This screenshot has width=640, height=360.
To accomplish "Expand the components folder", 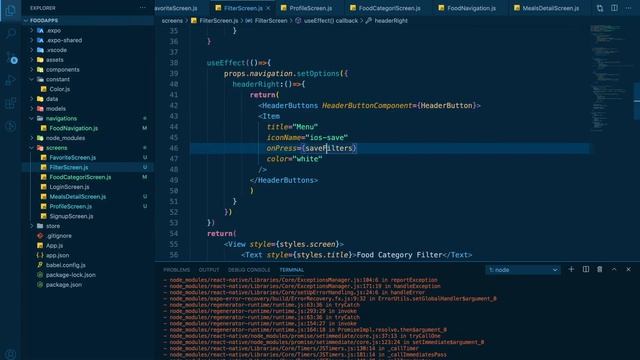I will pos(87,70).
